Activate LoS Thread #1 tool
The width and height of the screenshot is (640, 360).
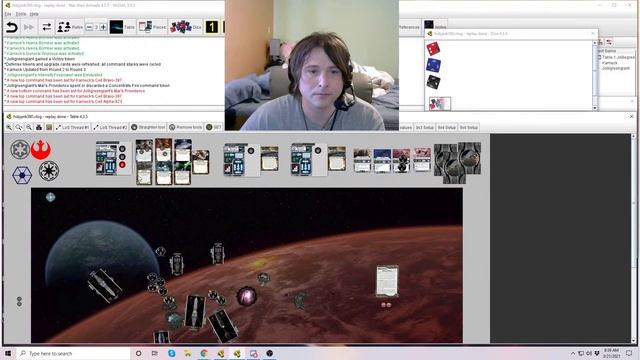(72, 127)
